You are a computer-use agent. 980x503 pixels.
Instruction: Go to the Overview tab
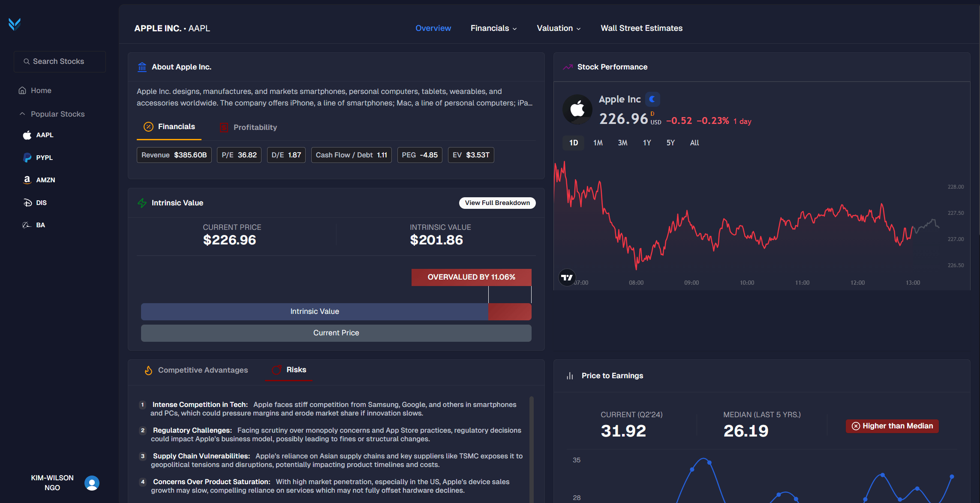[433, 28]
